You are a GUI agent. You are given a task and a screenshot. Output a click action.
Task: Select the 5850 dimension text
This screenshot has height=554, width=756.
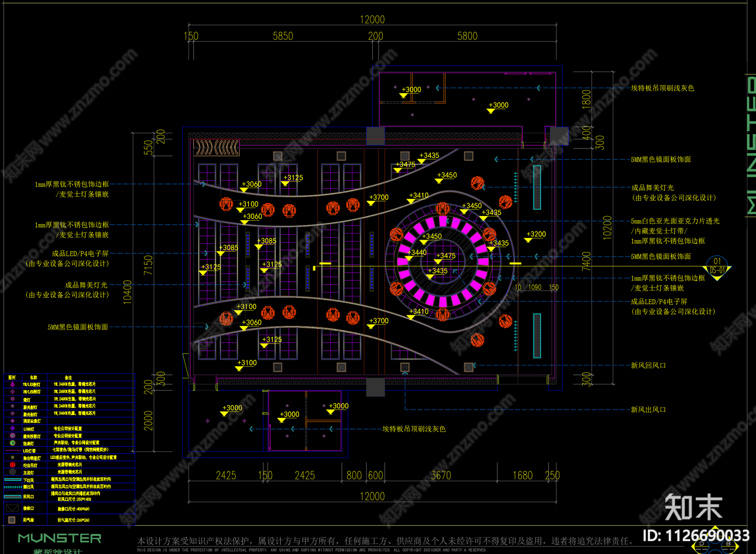pos(283,36)
